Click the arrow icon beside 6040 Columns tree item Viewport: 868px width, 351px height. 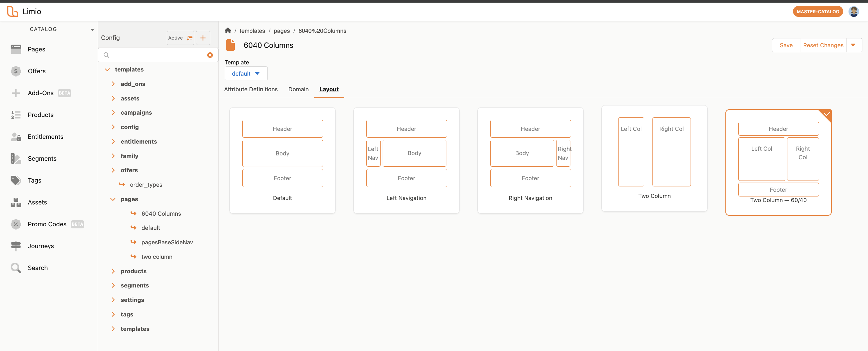[133, 213]
